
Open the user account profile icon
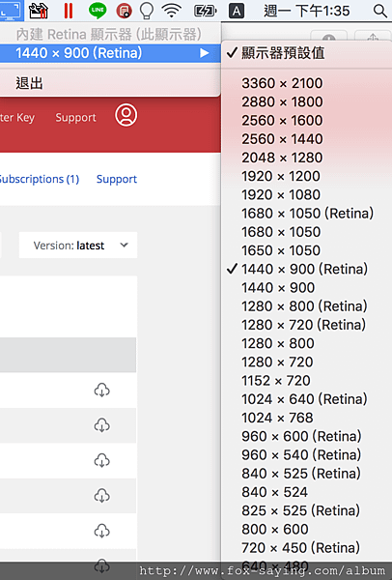pyautogui.click(x=126, y=115)
